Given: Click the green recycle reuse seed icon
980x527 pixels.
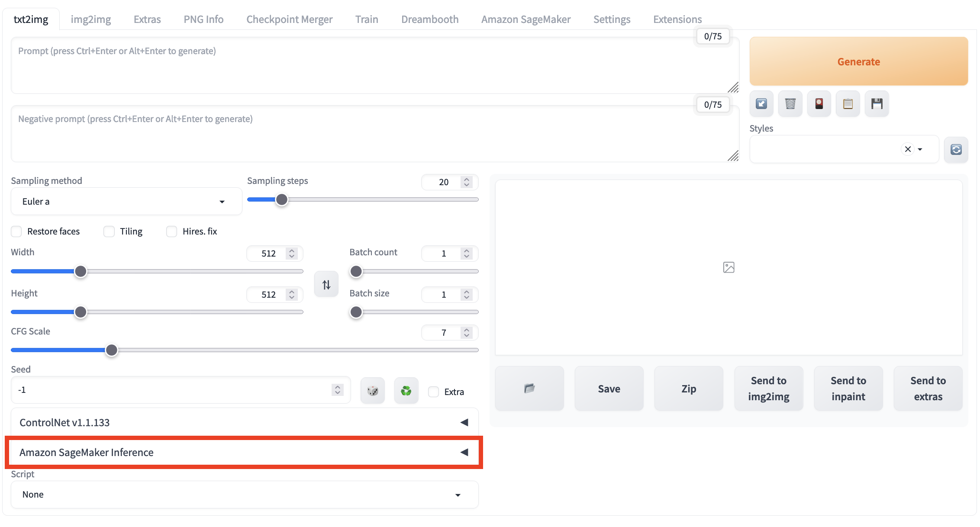Looking at the screenshot, I should pyautogui.click(x=406, y=391).
